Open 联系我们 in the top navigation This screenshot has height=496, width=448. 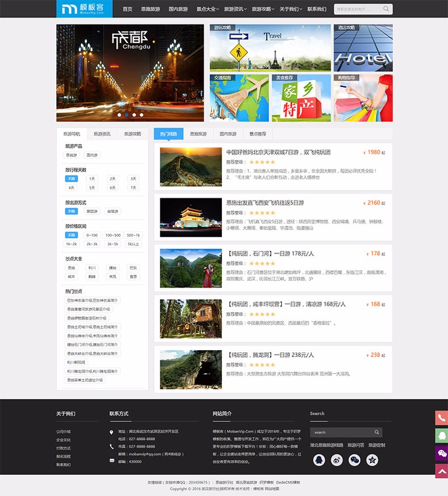[317, 9]
